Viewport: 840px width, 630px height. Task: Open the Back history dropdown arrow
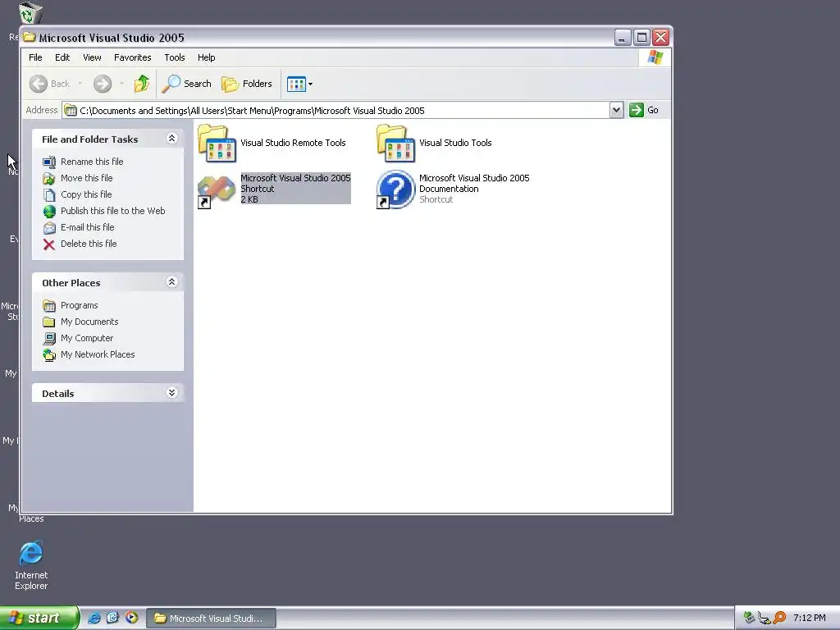[80, 84]
